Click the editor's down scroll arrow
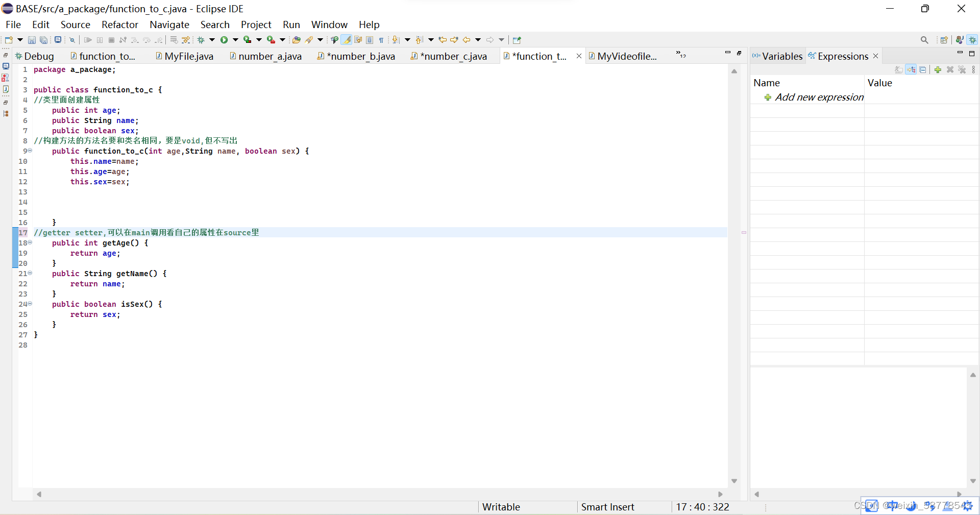The height and width of the screenshot is (515, 980). pyautogui.click(x=734, y=481)
